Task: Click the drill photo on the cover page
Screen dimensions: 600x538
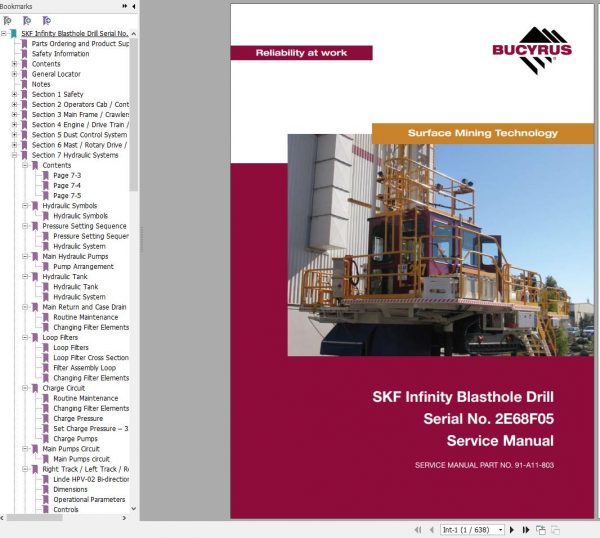Action: pyautogui.click(x=440, y=245)
